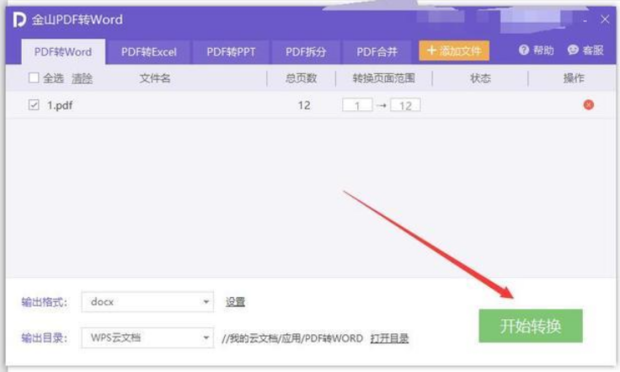Click the end page field showing 12
This screenshot has width=620, height=372.
405,105
